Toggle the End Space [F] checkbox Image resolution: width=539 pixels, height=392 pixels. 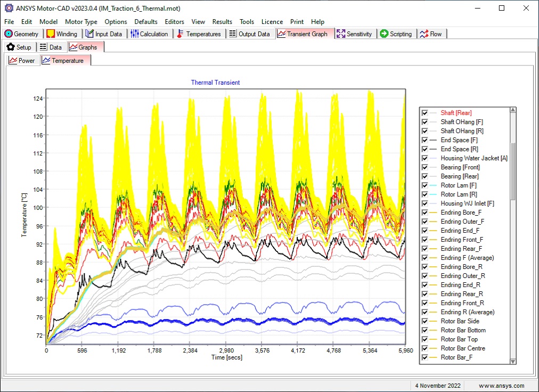[425, 140]
